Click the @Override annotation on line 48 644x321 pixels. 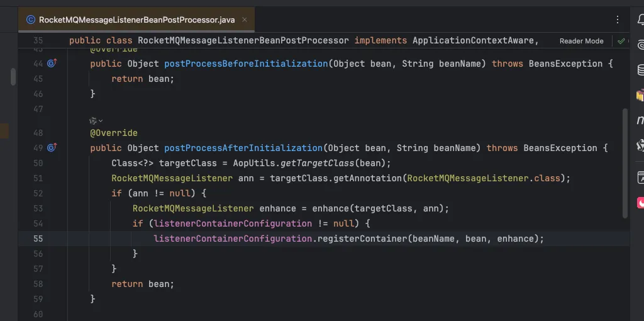point(114,133)
